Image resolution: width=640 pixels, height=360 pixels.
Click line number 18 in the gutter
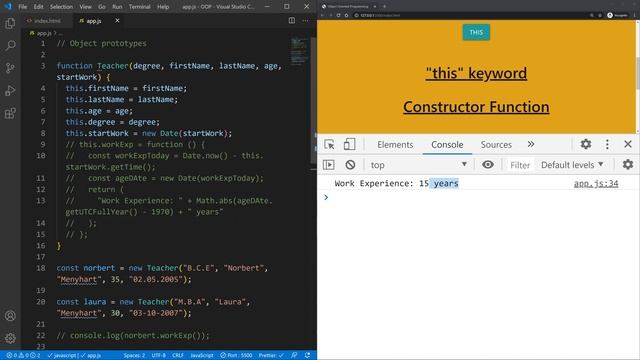tap(41, 268)
